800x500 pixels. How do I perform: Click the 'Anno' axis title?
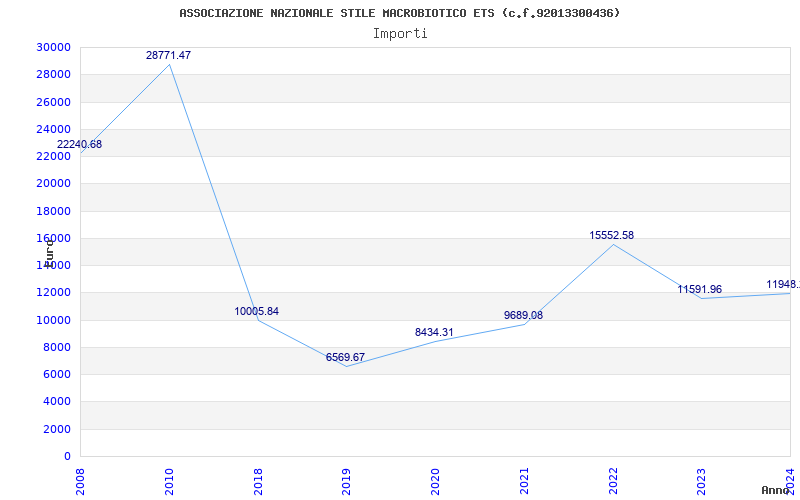(x=776, y=490)
